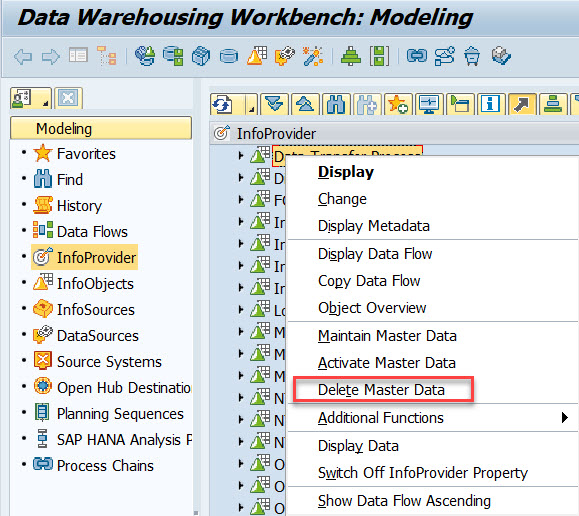
Task: Click the green filing cabinet toolbar icon
Action: 379,56
